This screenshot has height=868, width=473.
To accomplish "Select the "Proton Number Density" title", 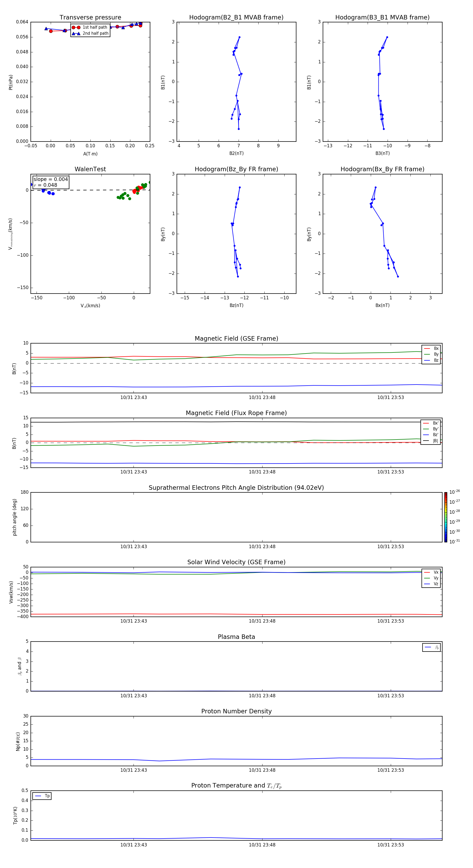I will (x=236, y=711).
